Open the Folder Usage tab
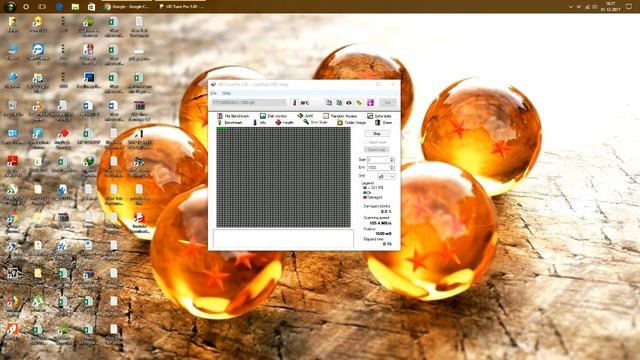 (x=351, y=122)
